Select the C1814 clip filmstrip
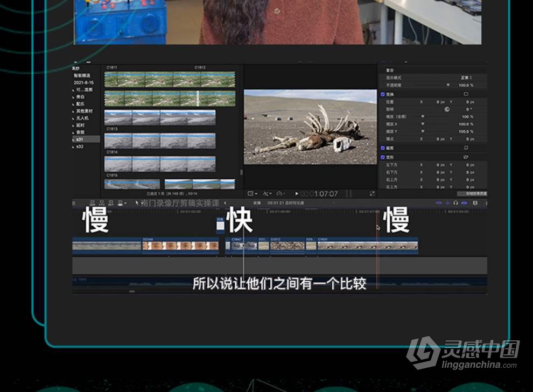 (x=160, y=164)
